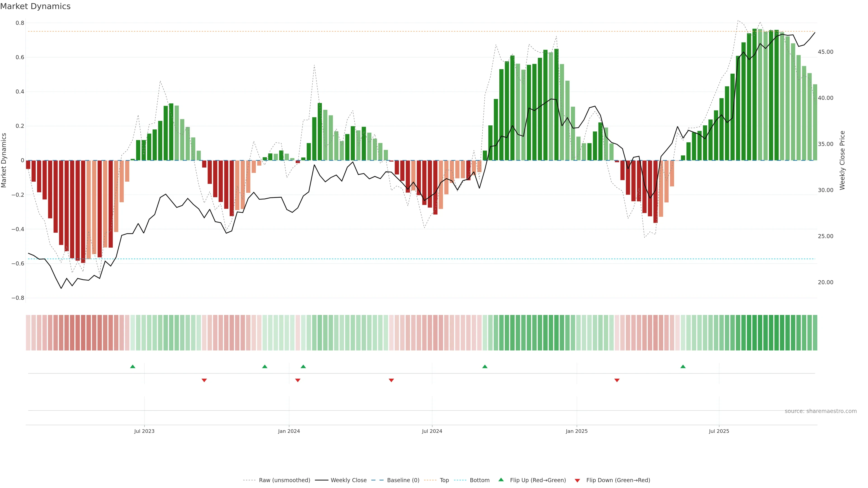Screen dimensions: 868x488
Task: Click the first green Flip Up triangle before Jul 2023
Action: (x=132, y=366)
